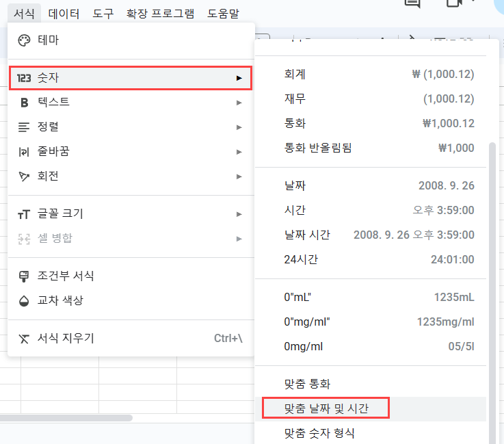Open the 도움말 menu

click(223, 14)
